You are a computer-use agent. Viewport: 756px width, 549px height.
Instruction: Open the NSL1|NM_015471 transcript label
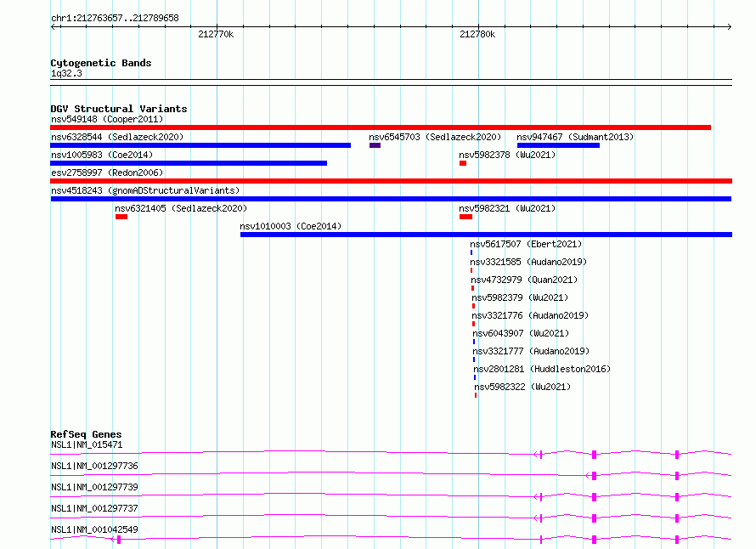pyautogui.click(x=87, y=444)
